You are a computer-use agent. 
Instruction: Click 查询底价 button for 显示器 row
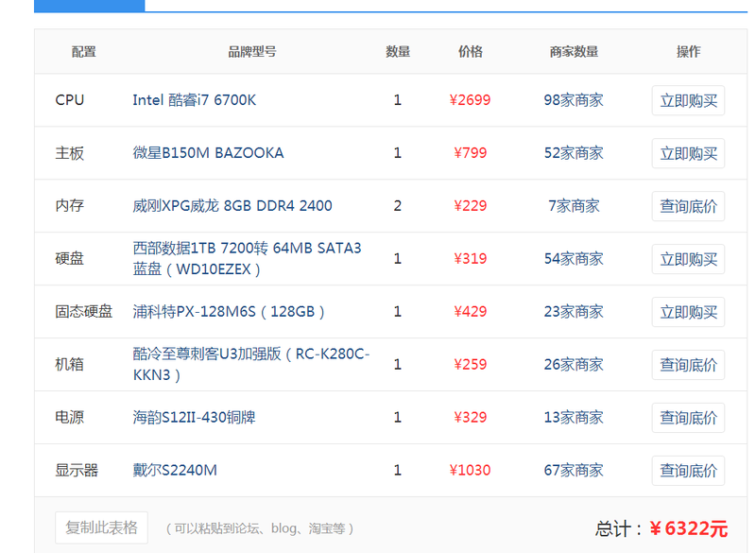click(688, 471)
